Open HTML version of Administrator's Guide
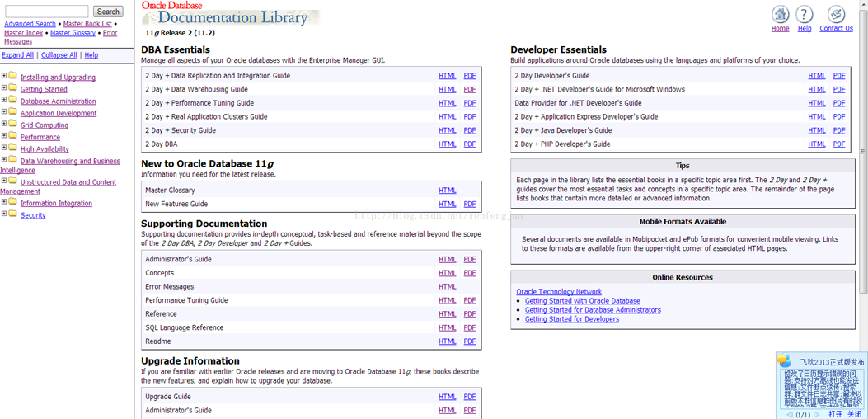The height and width of the screenshot is (419, 868). coord(447,259)
